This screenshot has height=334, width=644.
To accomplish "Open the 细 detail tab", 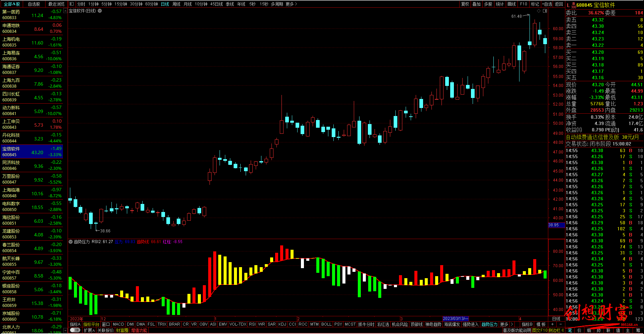I will coord(589,330).
